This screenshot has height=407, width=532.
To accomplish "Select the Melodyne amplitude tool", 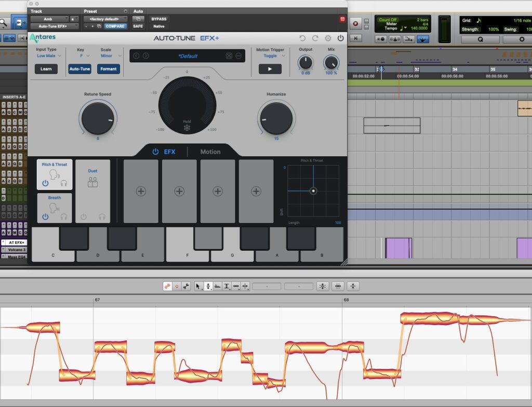I will point(227,286).
